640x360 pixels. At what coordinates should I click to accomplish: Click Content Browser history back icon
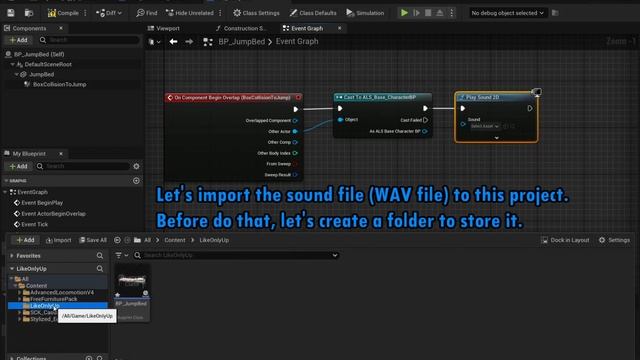(x=117, y=240)
